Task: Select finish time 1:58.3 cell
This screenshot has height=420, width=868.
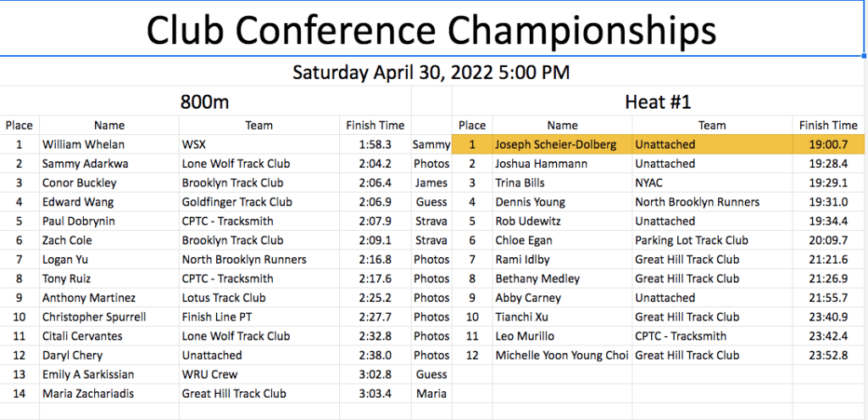Action: (376, 144)
